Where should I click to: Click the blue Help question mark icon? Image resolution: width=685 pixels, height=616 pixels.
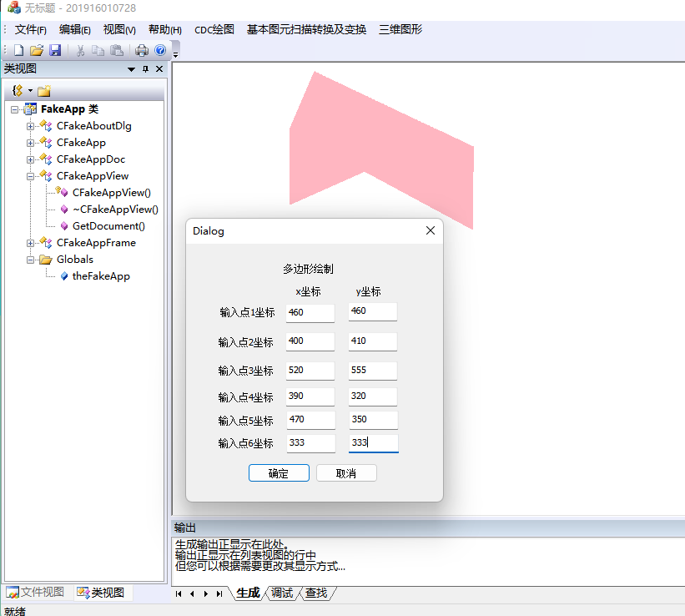pos(160,50)
